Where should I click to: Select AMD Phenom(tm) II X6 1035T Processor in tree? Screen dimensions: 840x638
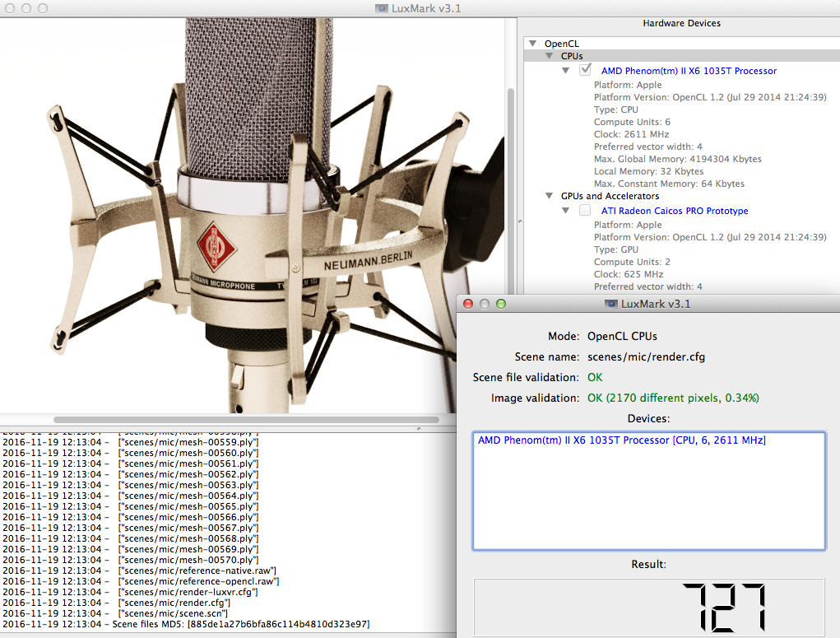689,71
